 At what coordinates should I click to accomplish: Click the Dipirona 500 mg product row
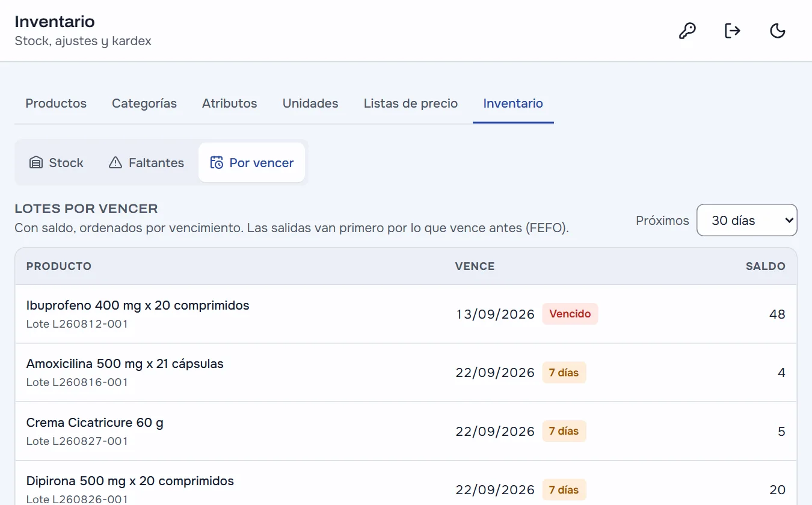tap(406, 483)
